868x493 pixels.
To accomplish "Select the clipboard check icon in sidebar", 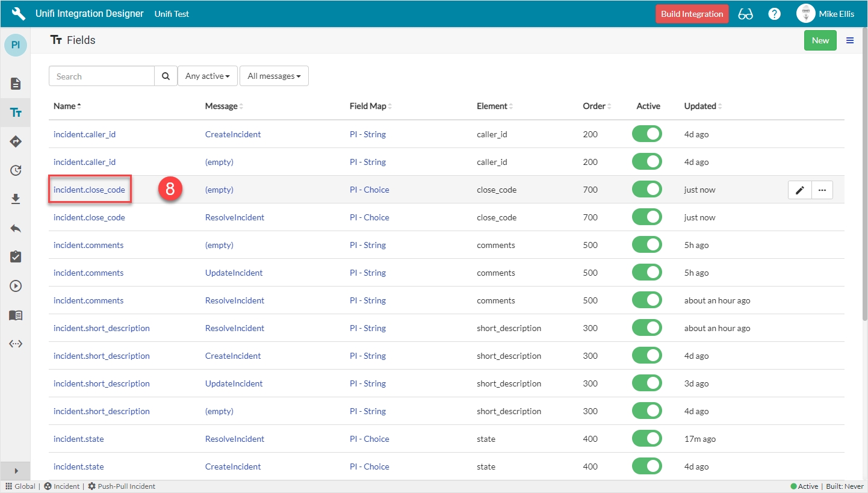I will click(x=16, y=257).
